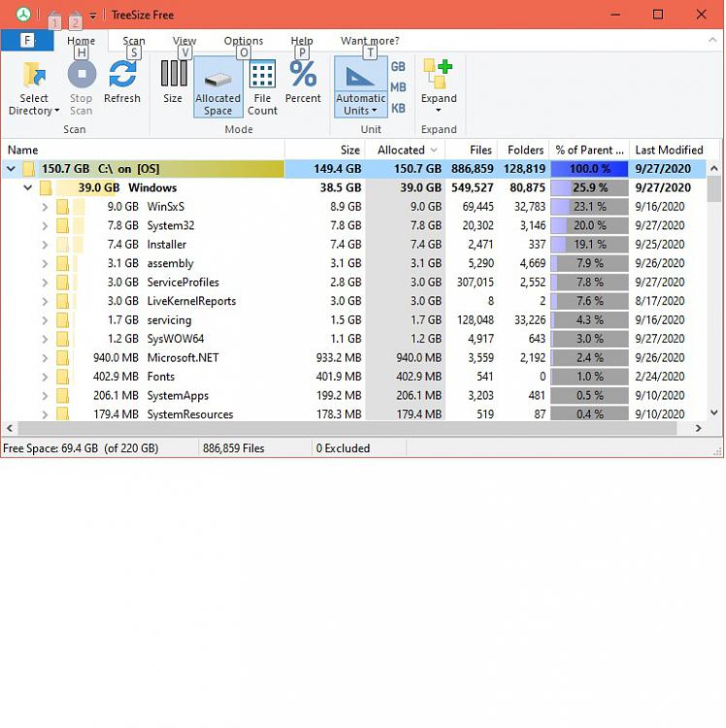This screenshot has width=726, height=728.
Task: Click the System32 folder icon
Action: pos(63,225)
